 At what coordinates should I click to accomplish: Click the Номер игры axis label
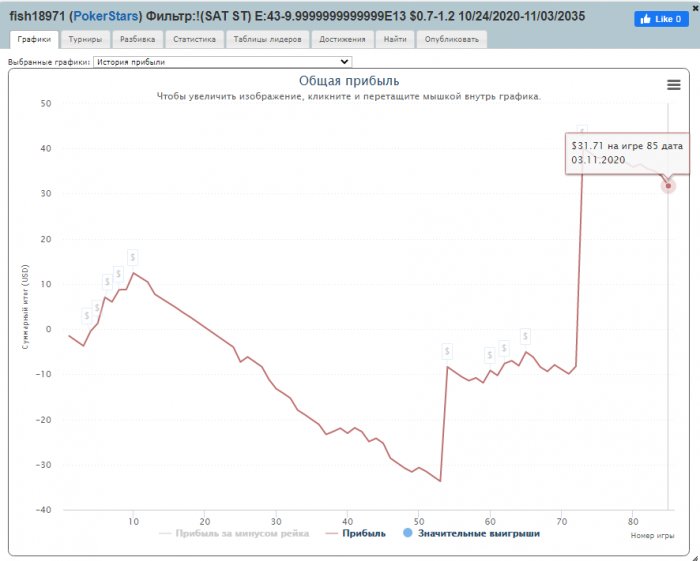(x=652, y=536)
